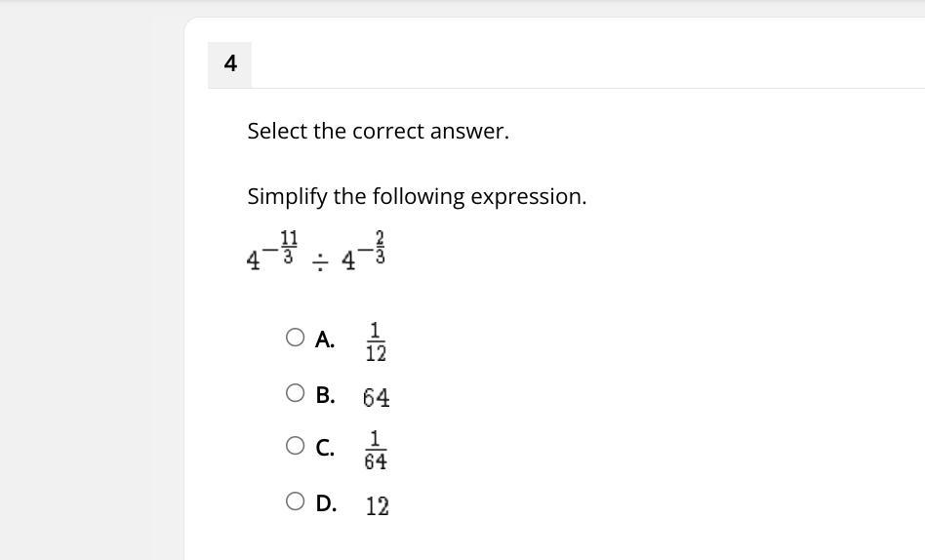This screenshot has height=560, width=925.
Task: Click the 'B.' option label
Action: [x=325, y=395]
